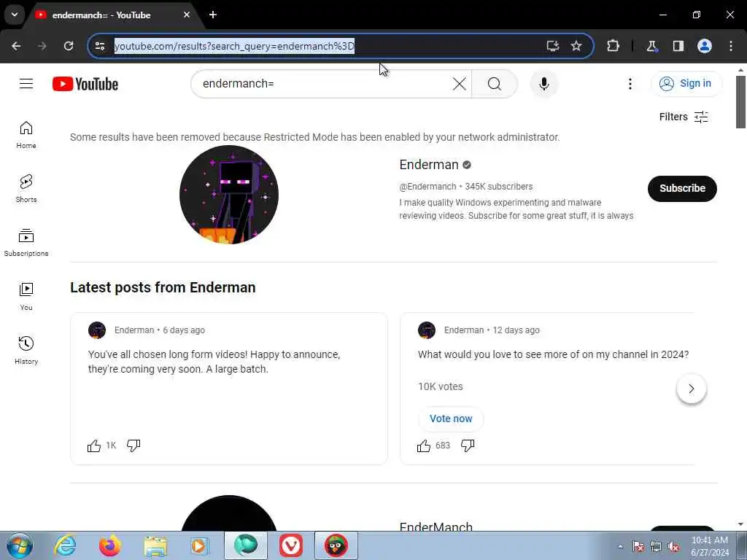Click the 10K votes text
The width and height of the screenshot is (747, 560).
(x=440, y=386)
